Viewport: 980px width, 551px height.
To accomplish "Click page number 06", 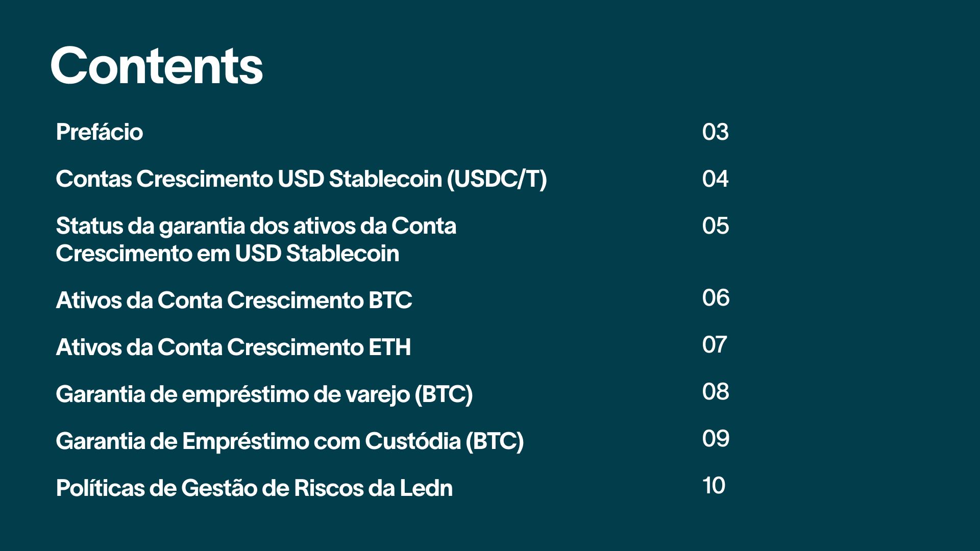I will [716, 298].
